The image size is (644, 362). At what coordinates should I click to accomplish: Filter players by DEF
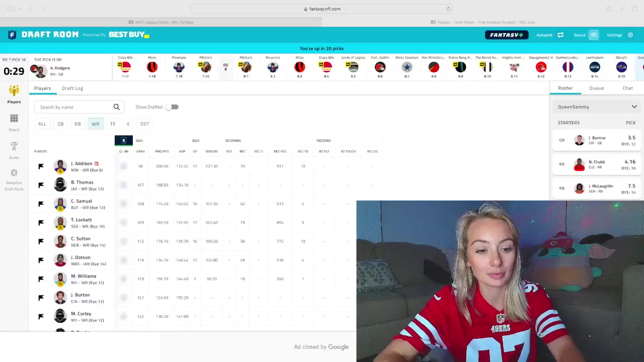point(145,124)
